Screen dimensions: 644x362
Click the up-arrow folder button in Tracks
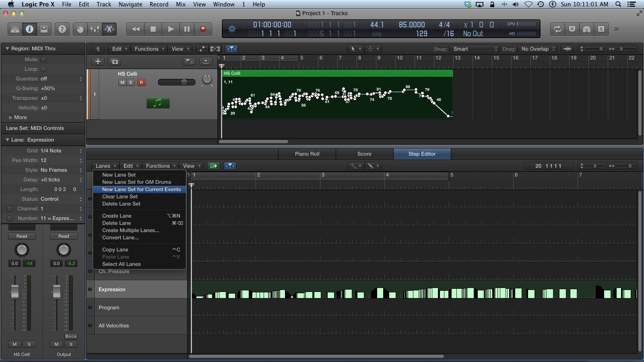(x=98, y=49)
